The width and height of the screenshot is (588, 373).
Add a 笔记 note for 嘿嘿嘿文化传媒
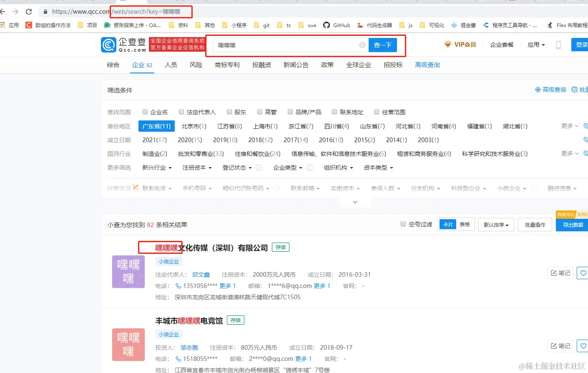click(x=560, y=273)
